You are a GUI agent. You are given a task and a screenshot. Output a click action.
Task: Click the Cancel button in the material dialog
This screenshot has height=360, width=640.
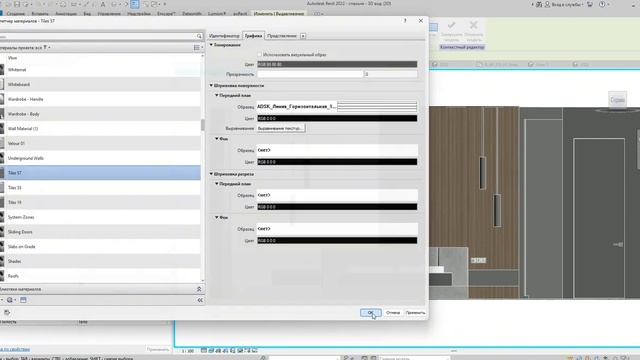393,313
